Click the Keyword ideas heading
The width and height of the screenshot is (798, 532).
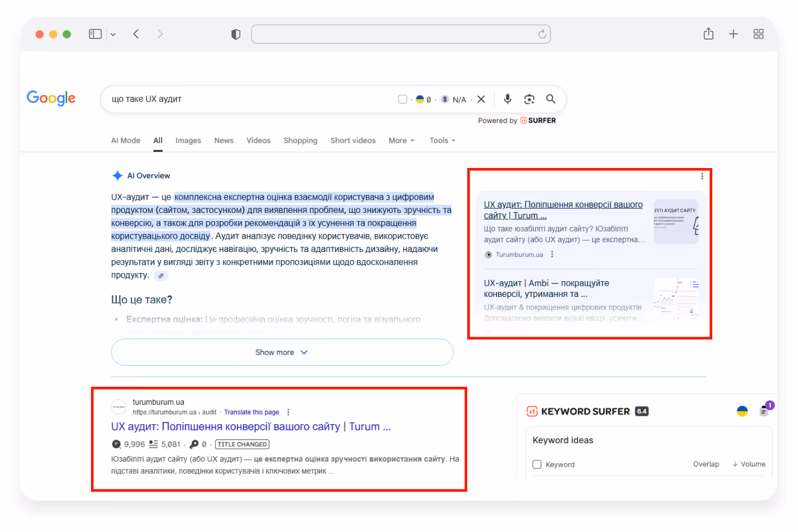click(563, 440)
